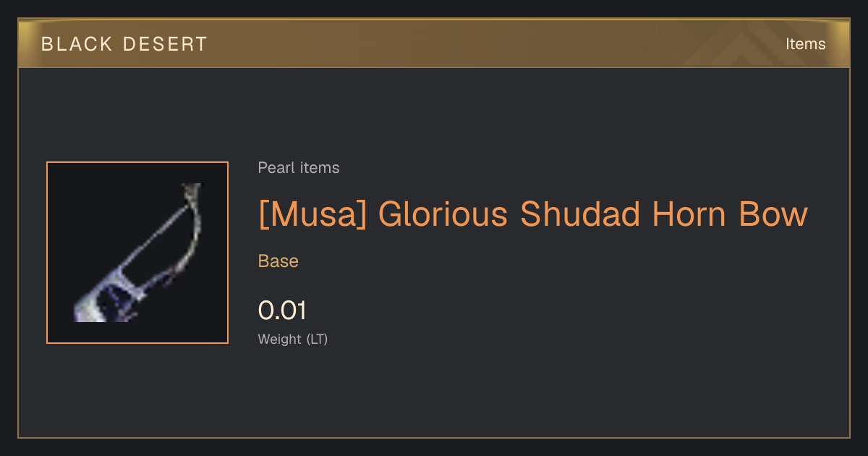868x456 pixels.
Task: Select the Base grade label
Action: pos(278,261)
